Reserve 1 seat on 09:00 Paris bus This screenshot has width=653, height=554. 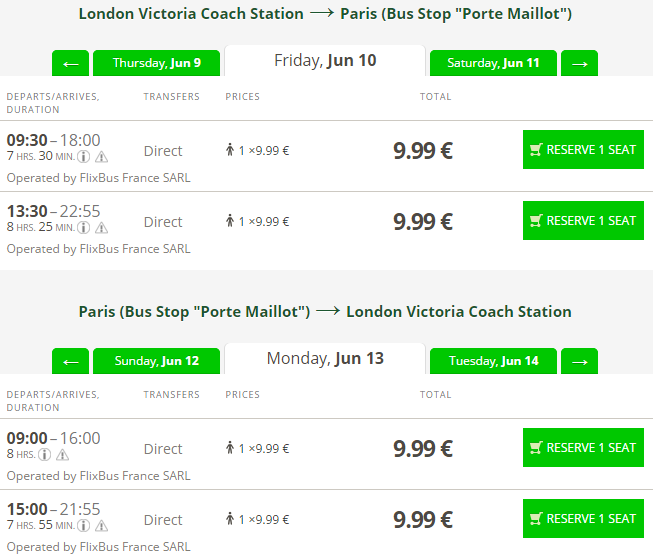pos(583,447)
